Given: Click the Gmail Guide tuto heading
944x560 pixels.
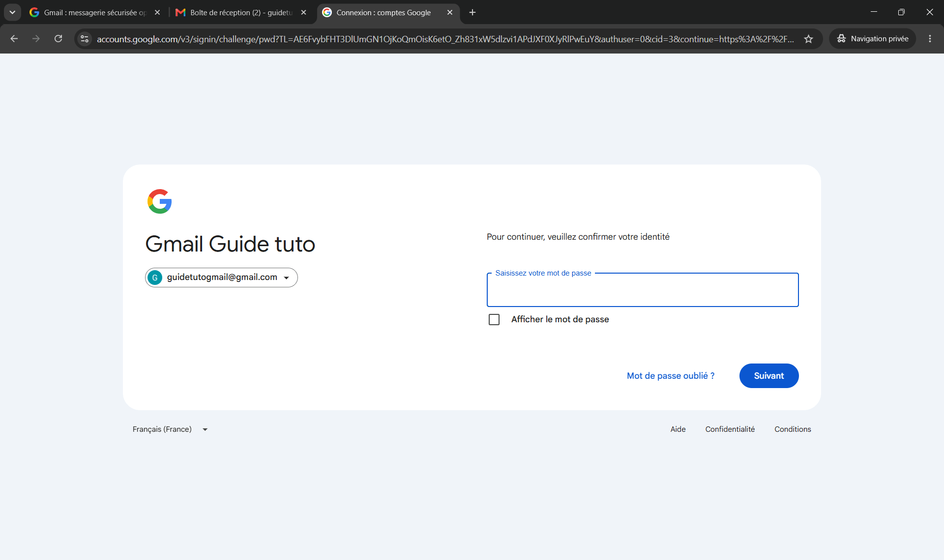Looking at the screenshot, I should tap(230, 244).
